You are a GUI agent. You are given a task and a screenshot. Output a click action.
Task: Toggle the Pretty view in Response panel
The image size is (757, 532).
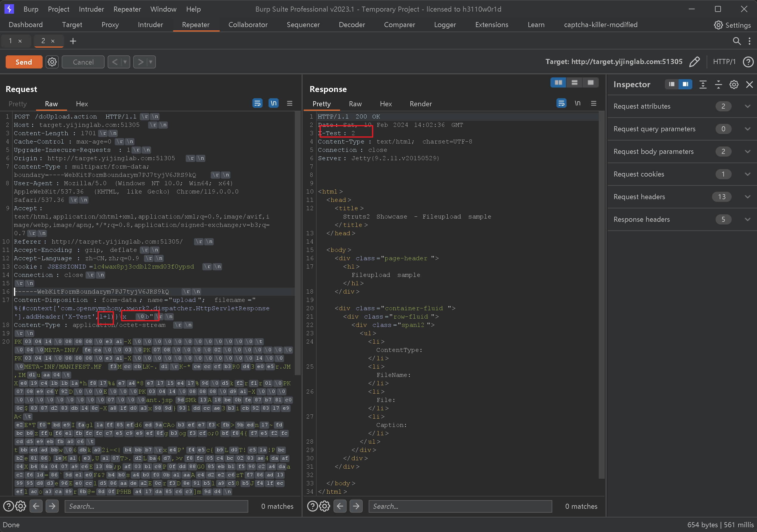(x=322, y=104)
